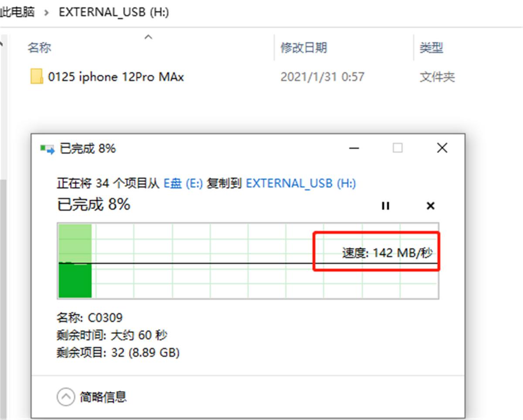
Task: Sort by 修改日期 column header
Action: 304,47
